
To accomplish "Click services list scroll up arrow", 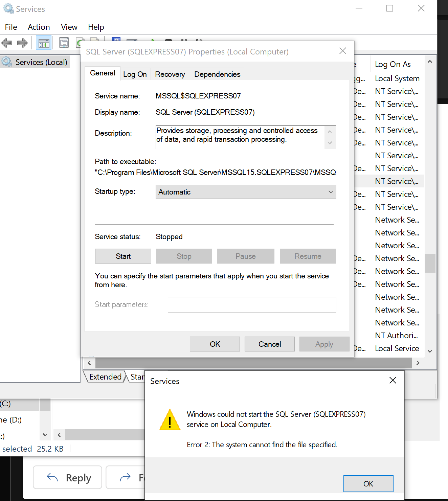I will [x=430, y=62].
